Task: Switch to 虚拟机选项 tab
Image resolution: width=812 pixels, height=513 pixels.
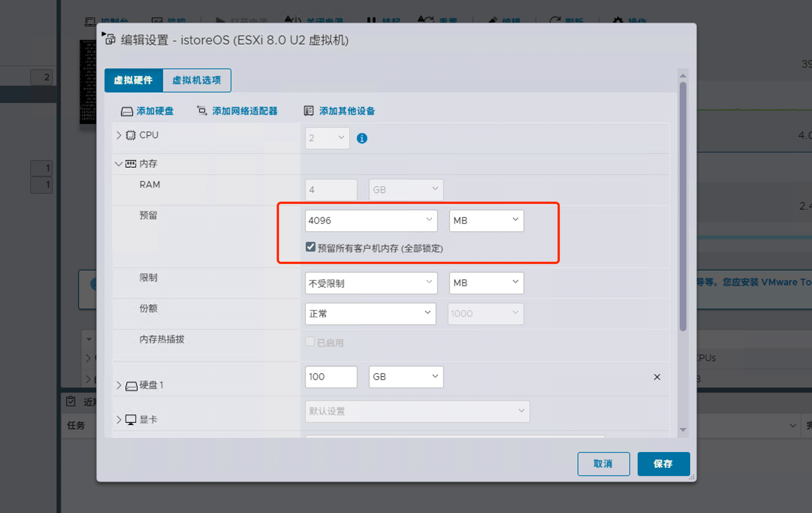Action: (x=196, y=80)
